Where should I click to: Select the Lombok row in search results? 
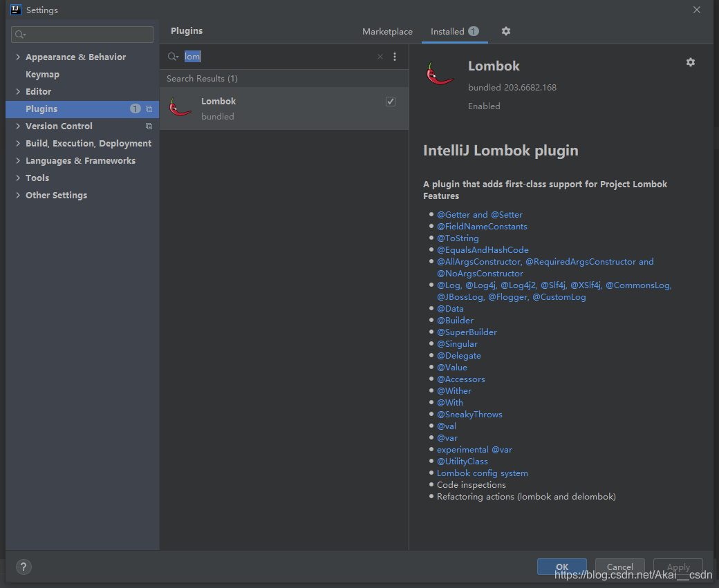(x=284, y=108)
